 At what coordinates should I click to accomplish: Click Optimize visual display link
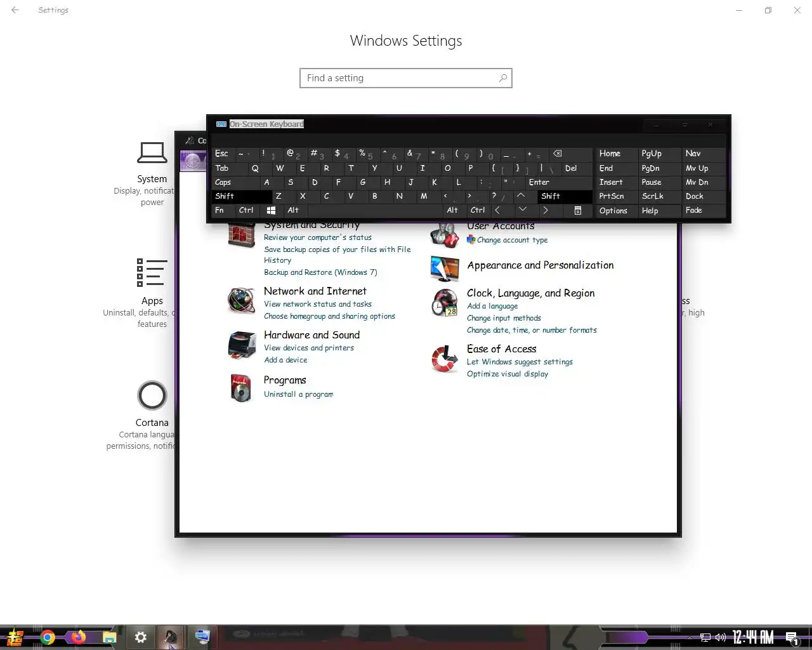pos(507,374)
